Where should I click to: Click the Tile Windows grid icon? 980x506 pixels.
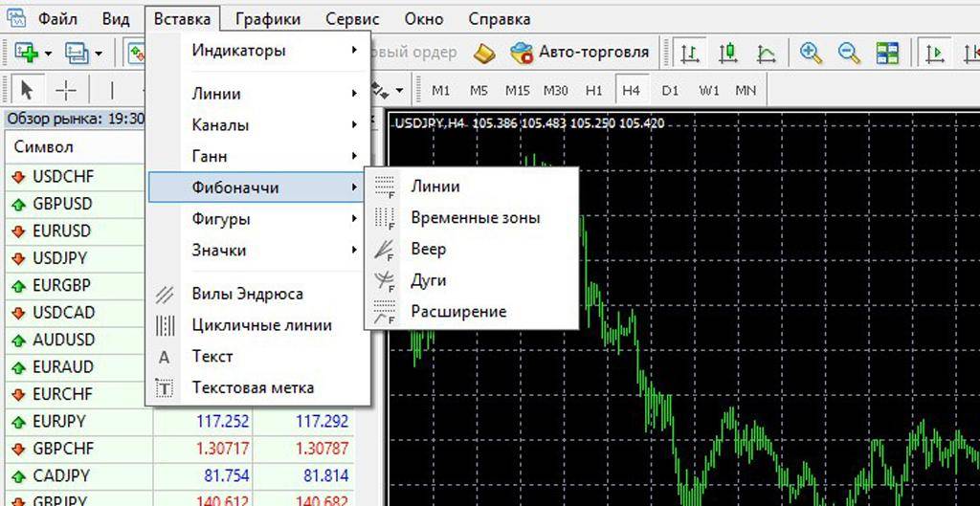pyautogui.click(x=887, y=53)
